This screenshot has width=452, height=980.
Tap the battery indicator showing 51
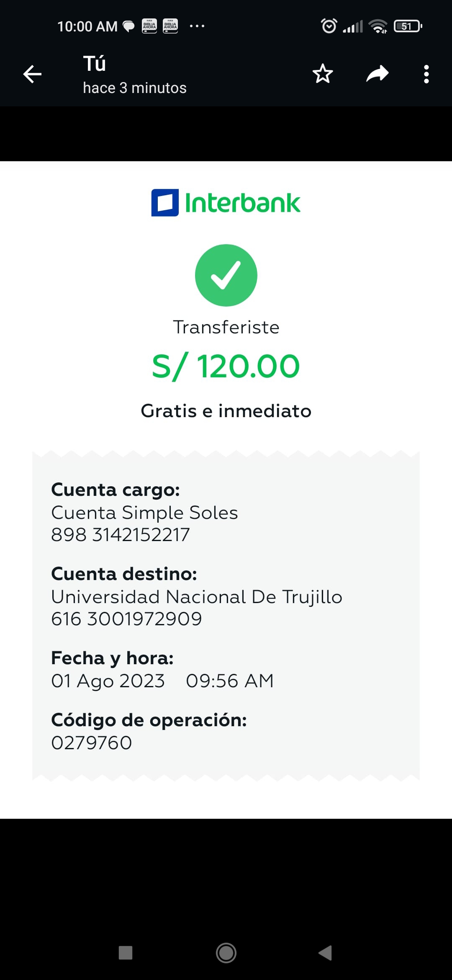(x=408, y=26)
